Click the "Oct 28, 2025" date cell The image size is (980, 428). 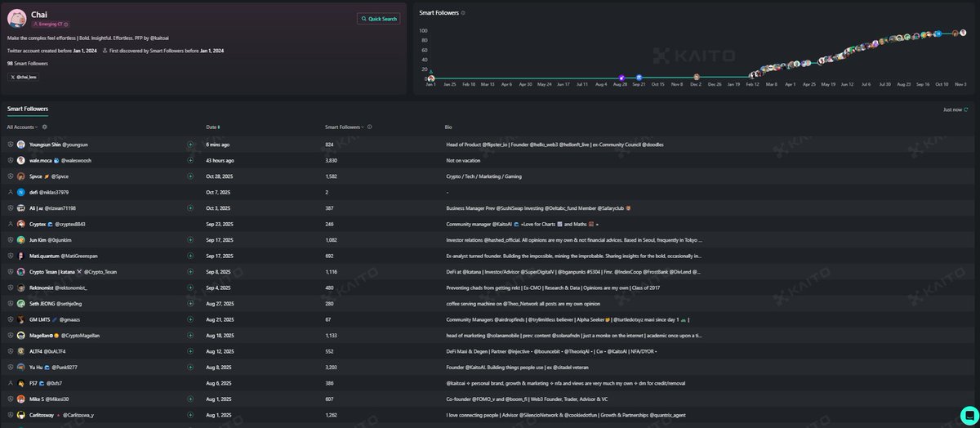(x=220, y=176)
